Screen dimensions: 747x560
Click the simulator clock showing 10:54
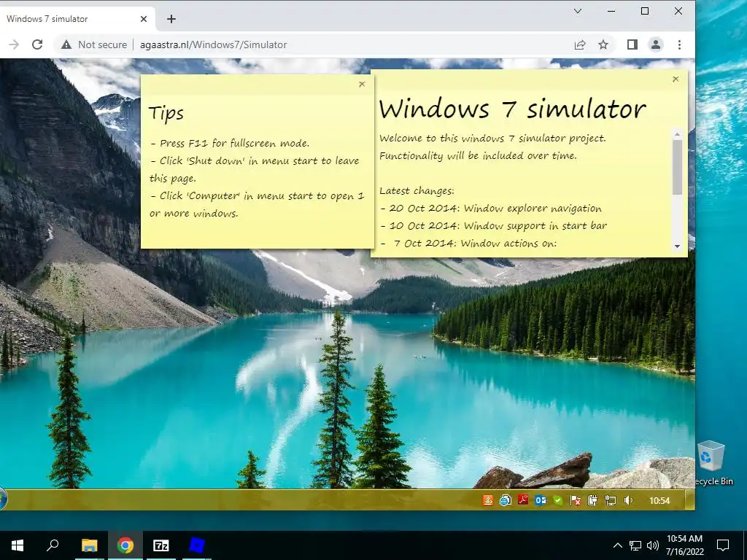(x=659, y=500)
